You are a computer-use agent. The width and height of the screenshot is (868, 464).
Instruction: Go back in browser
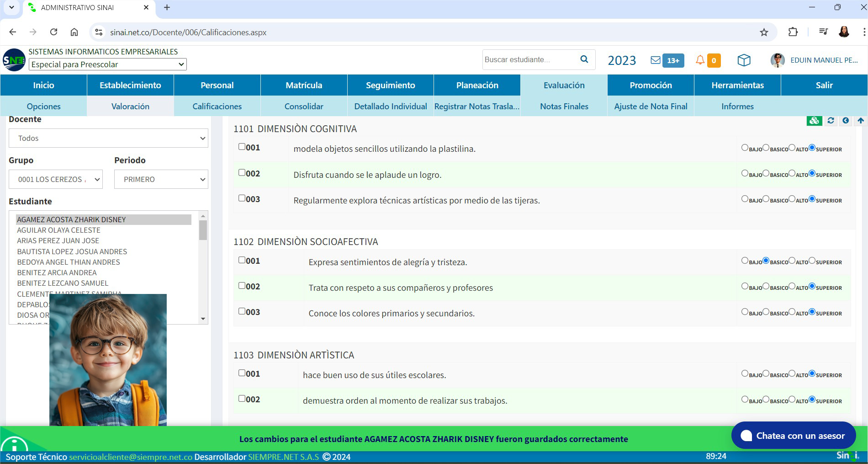(x=13, y=32)
